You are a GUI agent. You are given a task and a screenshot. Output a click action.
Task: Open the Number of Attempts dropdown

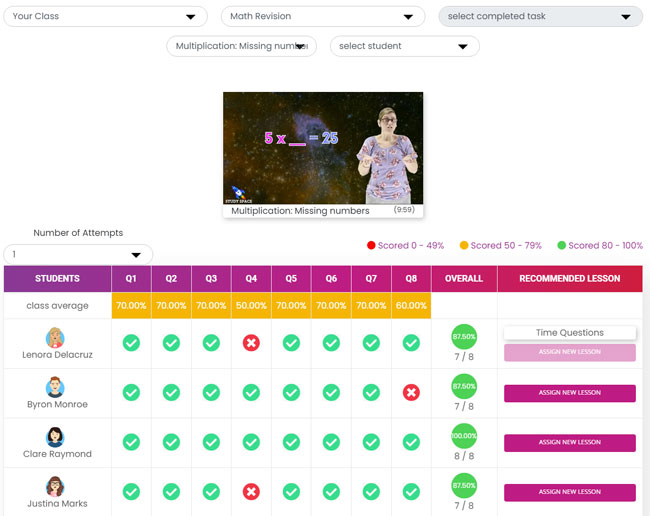(x=78, y=255)
